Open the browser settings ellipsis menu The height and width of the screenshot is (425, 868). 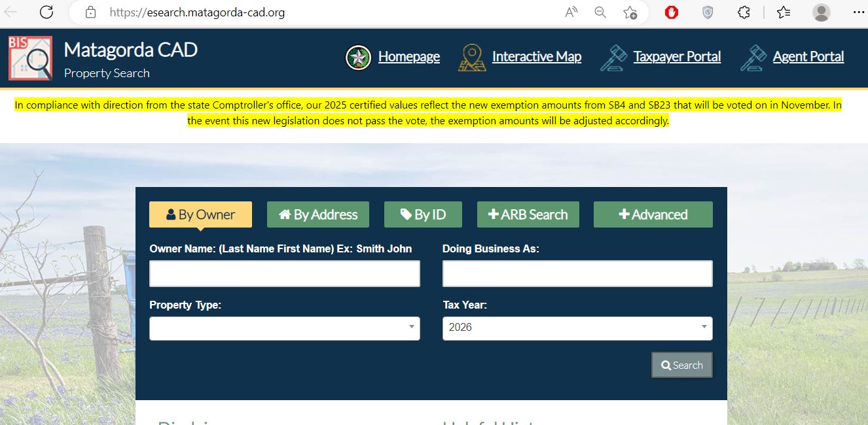point(858,12)
